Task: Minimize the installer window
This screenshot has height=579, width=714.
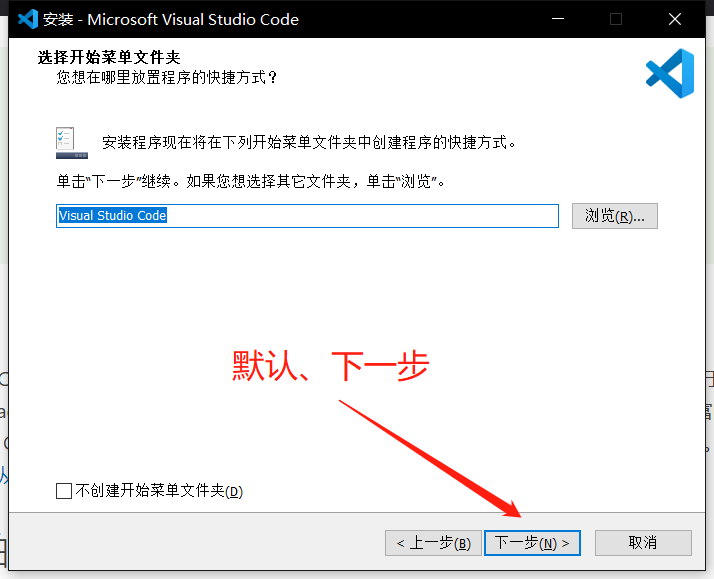Action: tap(558, 19)
